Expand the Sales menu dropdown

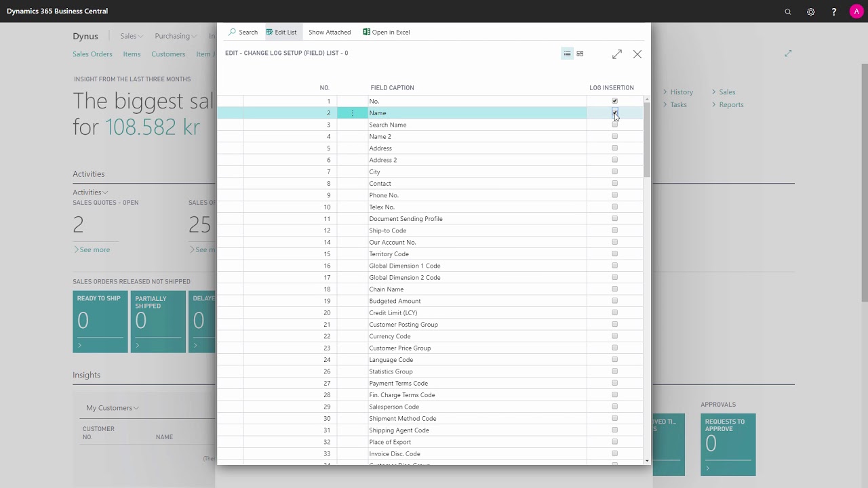click(131, 36)
